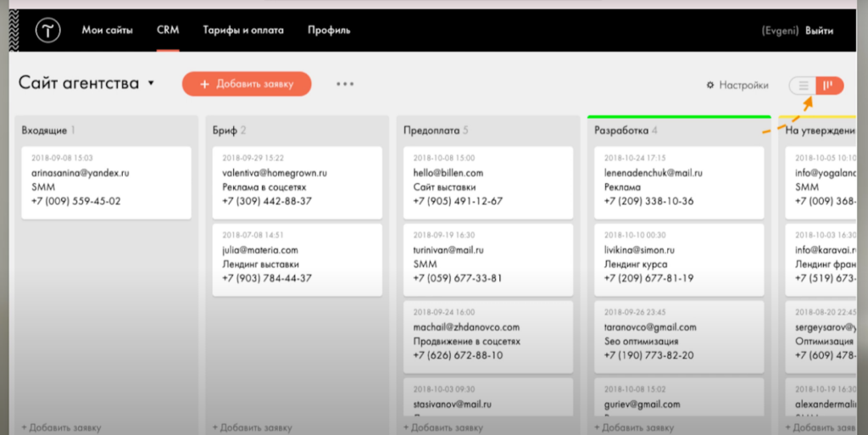
Task: Switch to kanban board view toggle
Action: click(x=829, y=85)
